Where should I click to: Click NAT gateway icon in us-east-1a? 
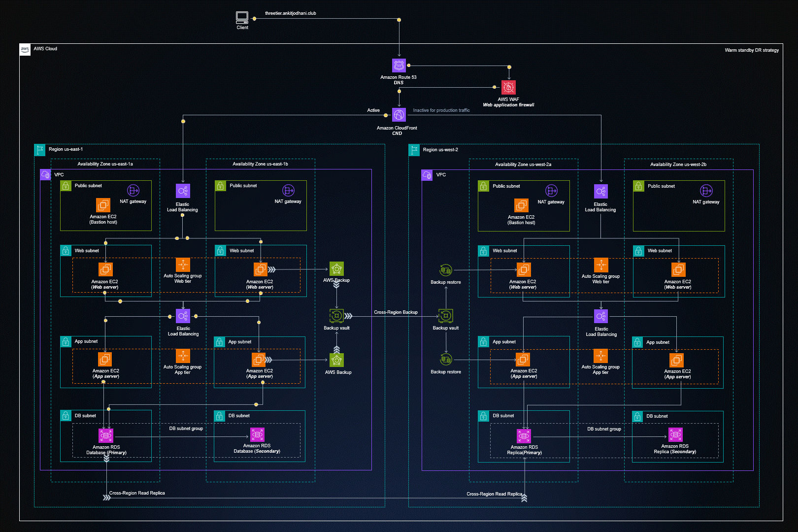point(133,191)
